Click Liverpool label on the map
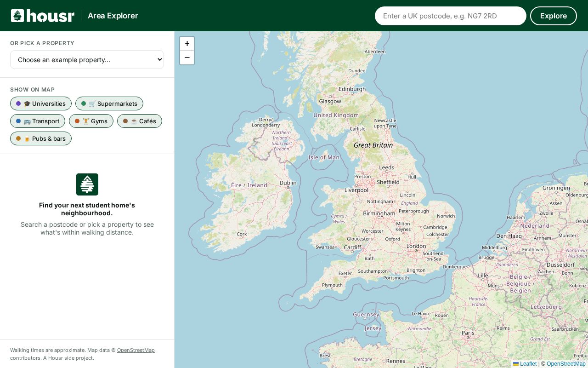Viewport: 588px width, 368px height. (356, 190)
